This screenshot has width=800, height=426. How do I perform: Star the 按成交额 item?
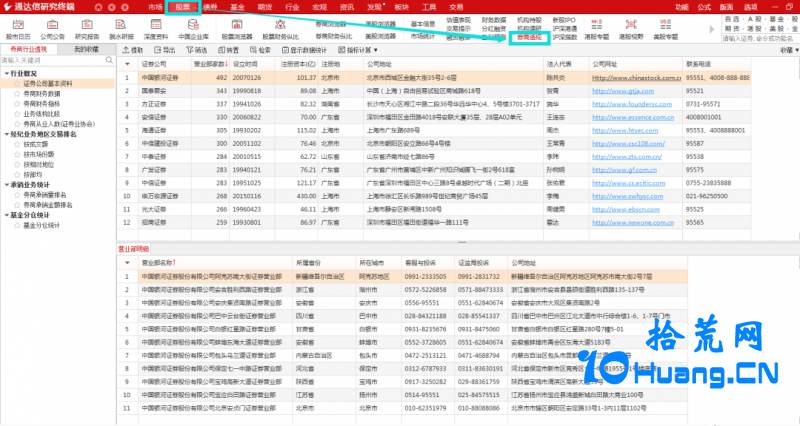point(17,144)
